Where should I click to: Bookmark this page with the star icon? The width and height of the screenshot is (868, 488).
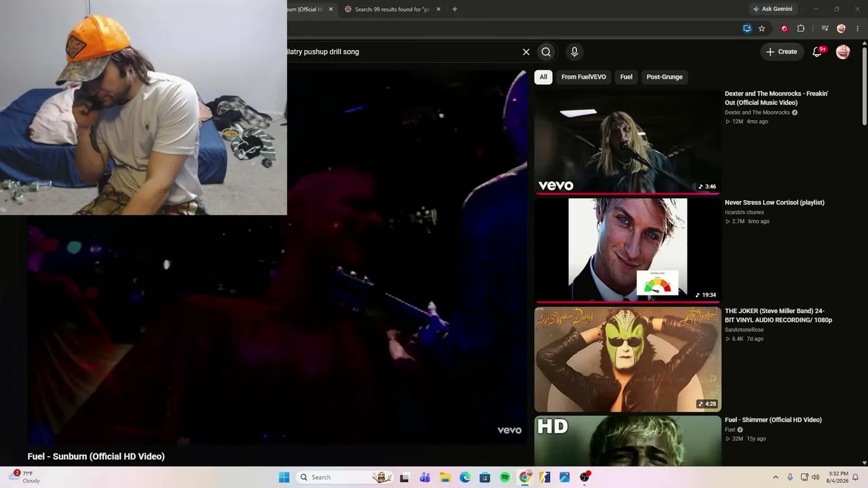(x=762, y=28)
